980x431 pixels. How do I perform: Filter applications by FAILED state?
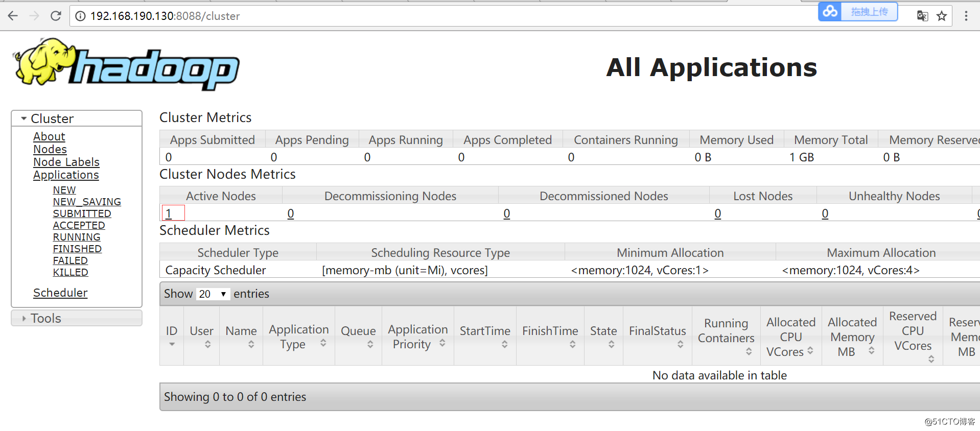click(x=71, y=260)
